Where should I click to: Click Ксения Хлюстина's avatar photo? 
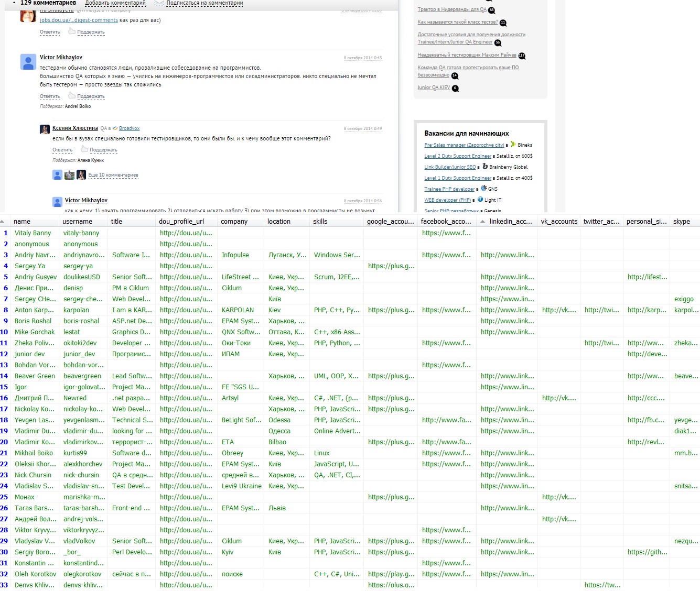pos(45,129)
